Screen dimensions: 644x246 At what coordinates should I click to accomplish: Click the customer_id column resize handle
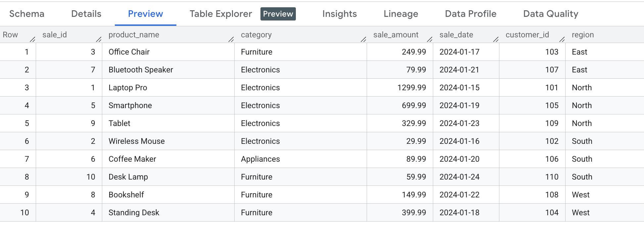pos(562,39)
